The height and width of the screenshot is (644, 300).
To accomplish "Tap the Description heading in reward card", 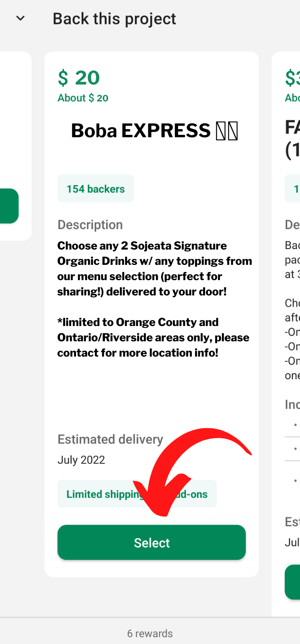I will (x=90, y=225).
